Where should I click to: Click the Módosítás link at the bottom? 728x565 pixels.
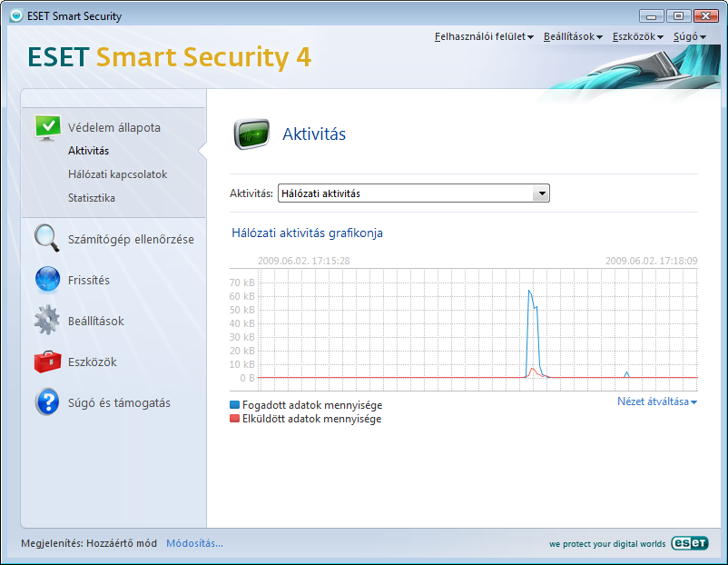[x=194, y=543]
